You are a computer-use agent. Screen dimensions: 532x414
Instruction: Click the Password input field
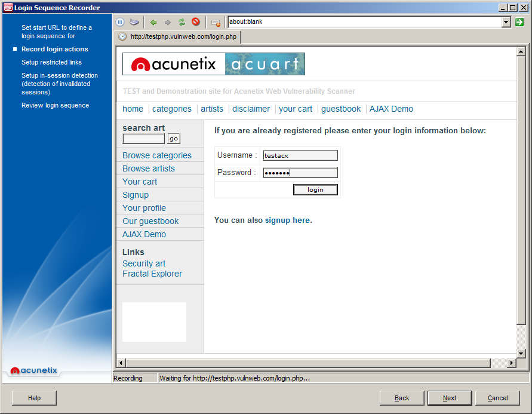pos(300,173)
